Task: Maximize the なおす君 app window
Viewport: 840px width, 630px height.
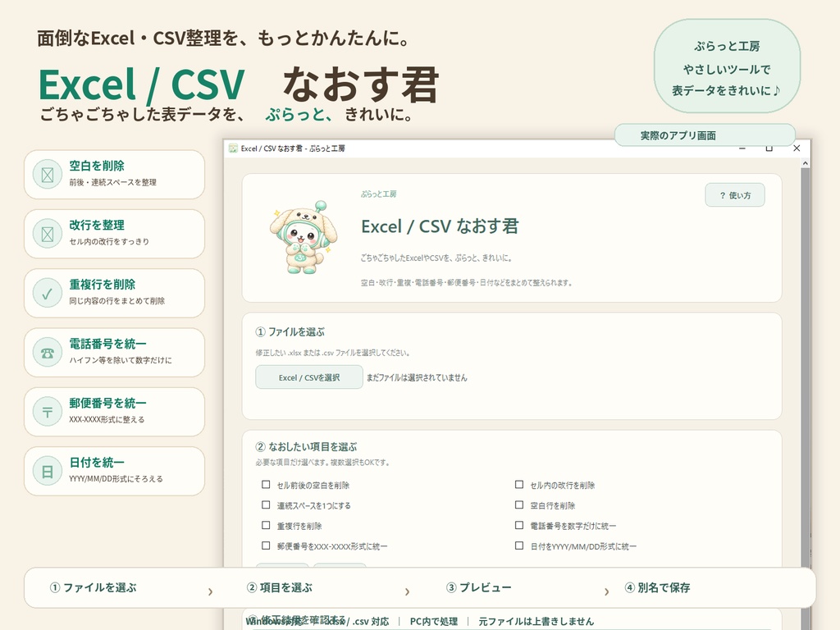Action: [769, 148]
